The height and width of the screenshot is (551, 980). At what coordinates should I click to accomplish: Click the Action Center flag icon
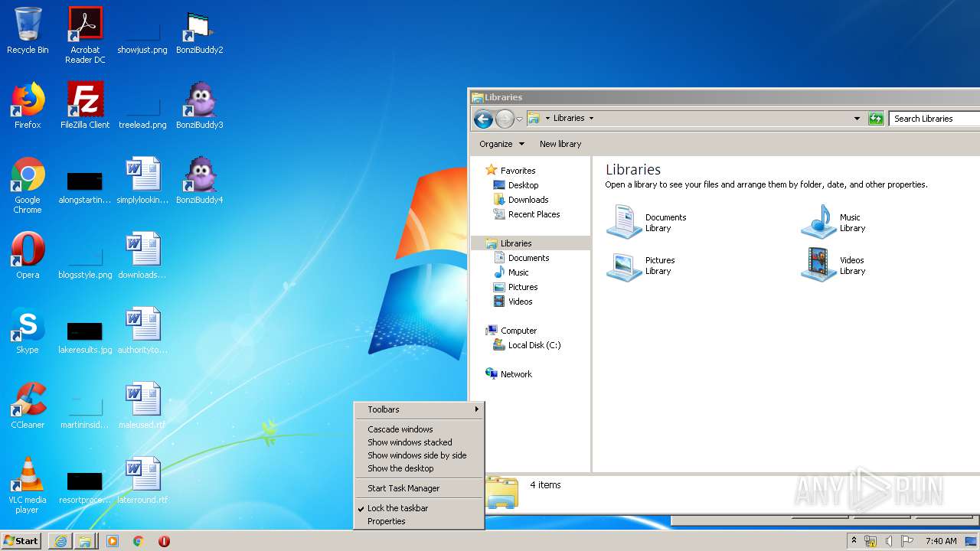click(906, 541)
